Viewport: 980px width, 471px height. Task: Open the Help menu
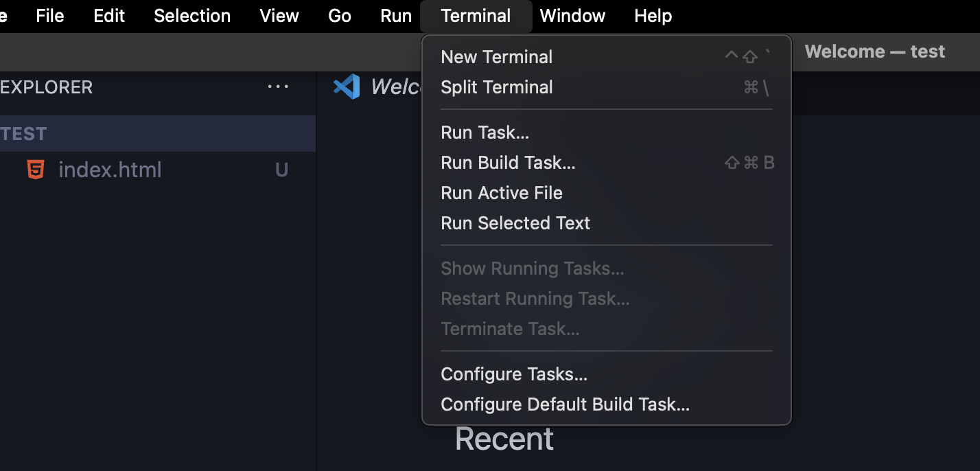652,15
